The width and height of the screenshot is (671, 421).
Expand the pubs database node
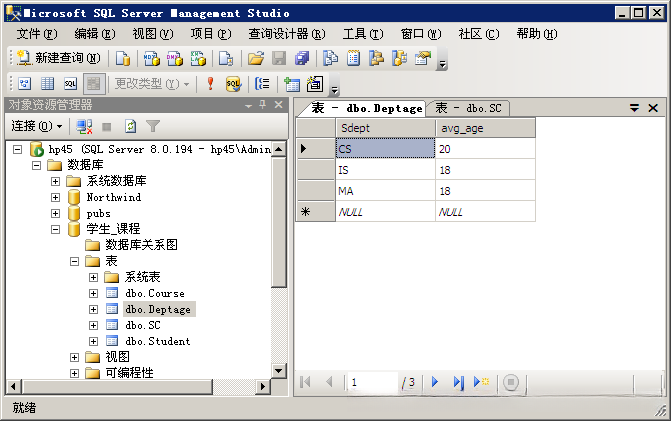point(56,213)
